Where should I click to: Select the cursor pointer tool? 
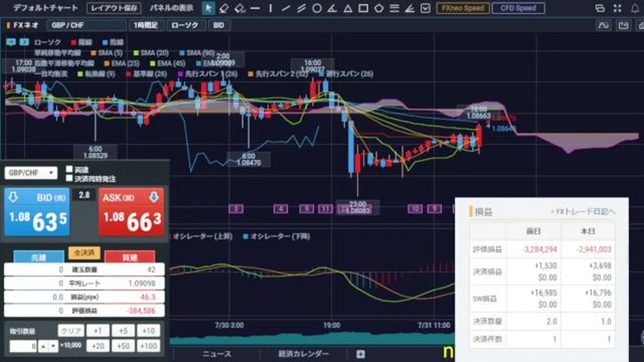[x=209, y=8]
